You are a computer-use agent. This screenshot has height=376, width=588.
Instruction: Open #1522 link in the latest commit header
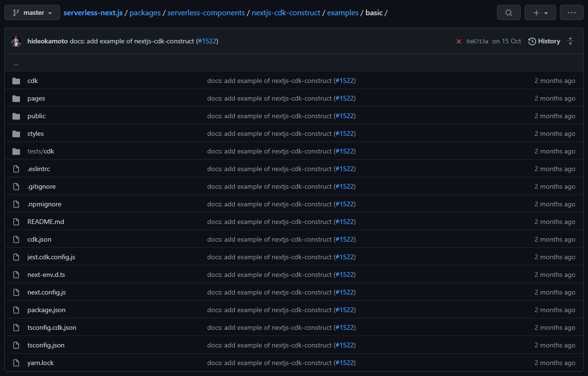coord(207,41)
